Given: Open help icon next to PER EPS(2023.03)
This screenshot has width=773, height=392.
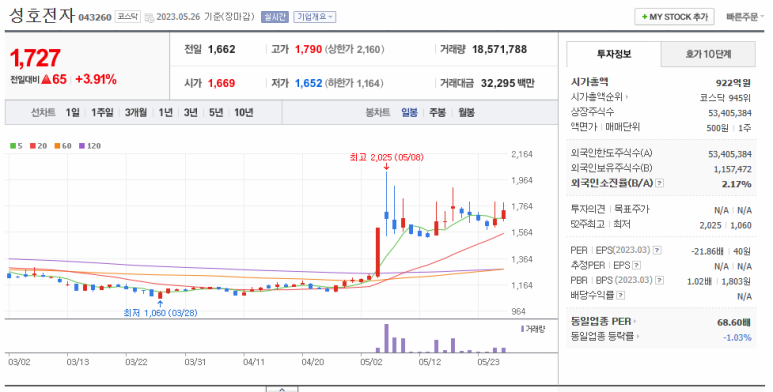Looking at the screenshot, I should tap(657, 250).
